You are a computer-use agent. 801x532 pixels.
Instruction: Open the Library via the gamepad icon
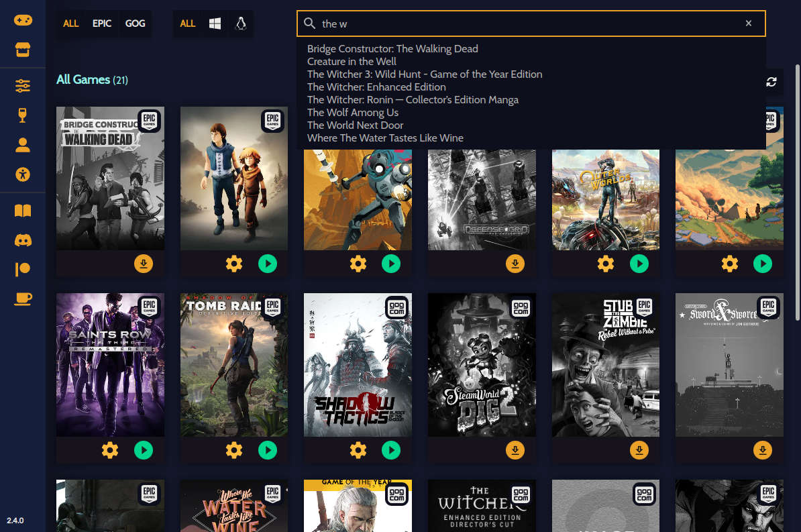click(22, 20)
